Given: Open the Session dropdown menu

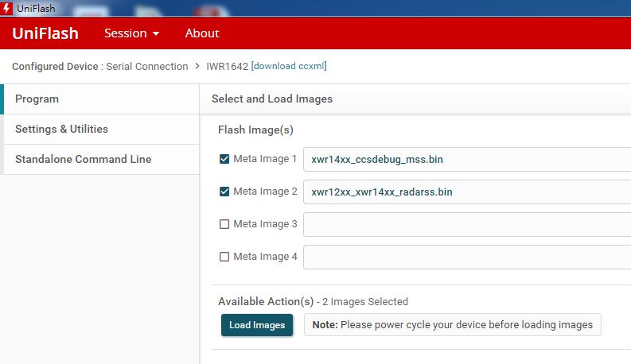Looking at the screenshot, I should click(131, 33).
